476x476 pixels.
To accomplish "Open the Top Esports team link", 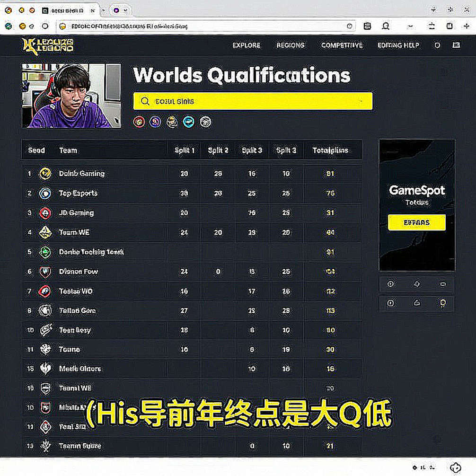I will point(78,193).
